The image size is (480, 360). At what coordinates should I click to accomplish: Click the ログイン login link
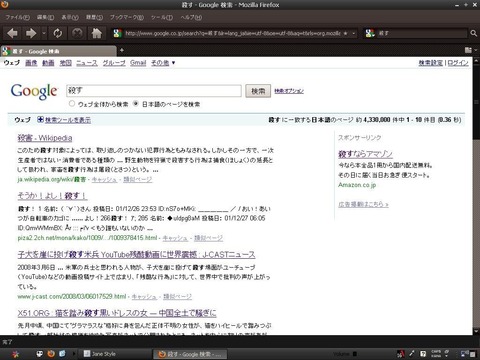coord(458,63)
